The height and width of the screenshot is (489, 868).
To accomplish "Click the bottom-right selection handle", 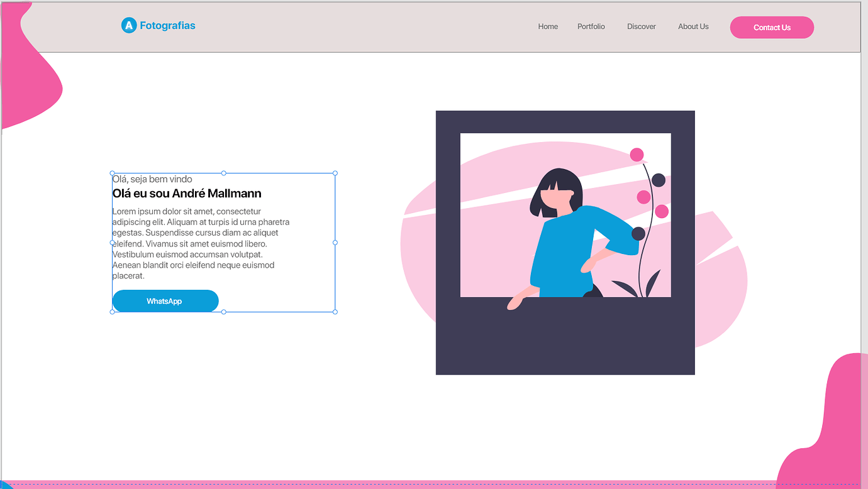I will (x=335, y=312).
